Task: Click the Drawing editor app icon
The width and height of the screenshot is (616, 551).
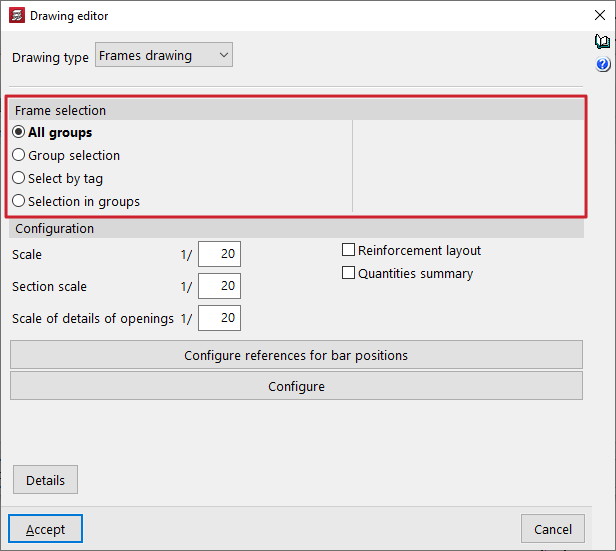Action: [16, 16]
